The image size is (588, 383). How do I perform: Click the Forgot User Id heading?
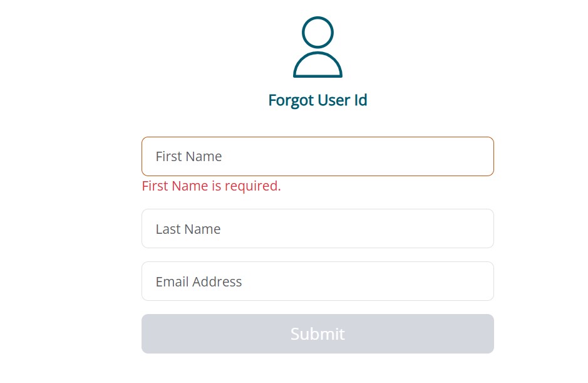coord(317,100)
